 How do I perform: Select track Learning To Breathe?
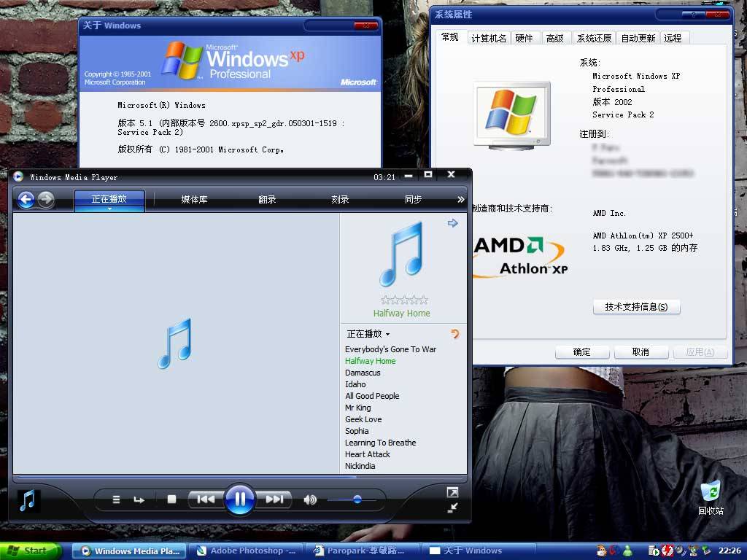coord(381,443)
